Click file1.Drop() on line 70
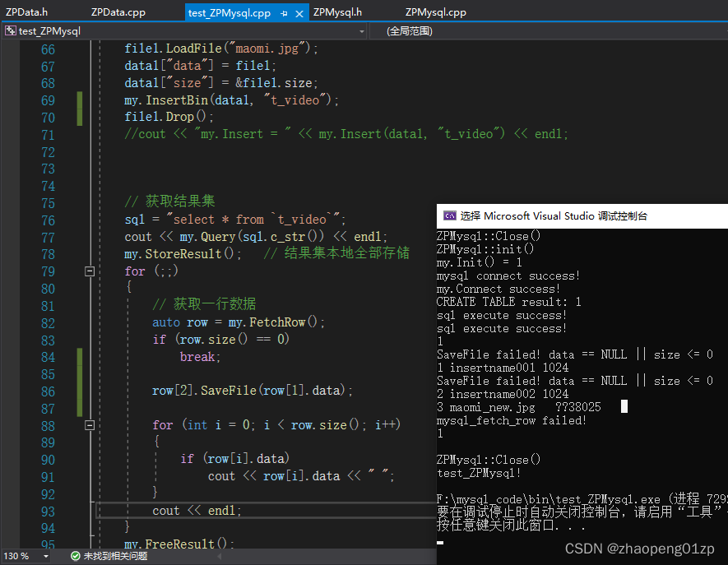The width and height of the screenshot is (728, 565). tap(169, 117)
